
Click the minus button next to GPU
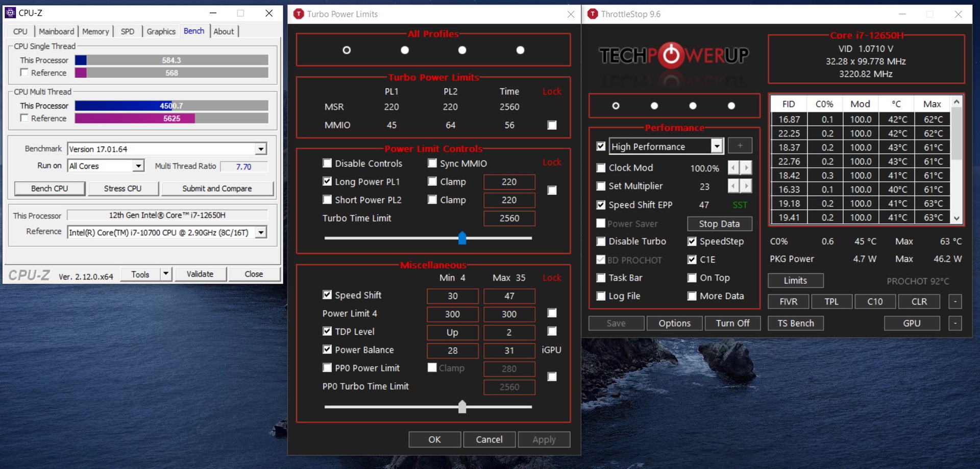tap(955, 323)
